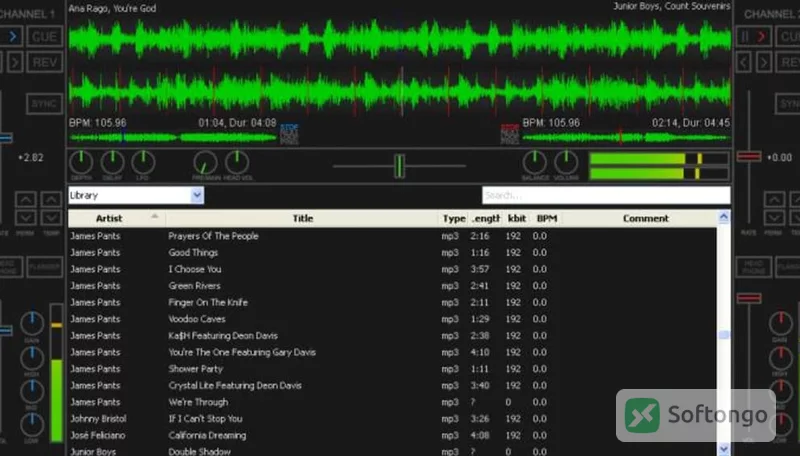
Task: Click Channel 1 PERM rate down arrow
Action: tap(26, 218)
